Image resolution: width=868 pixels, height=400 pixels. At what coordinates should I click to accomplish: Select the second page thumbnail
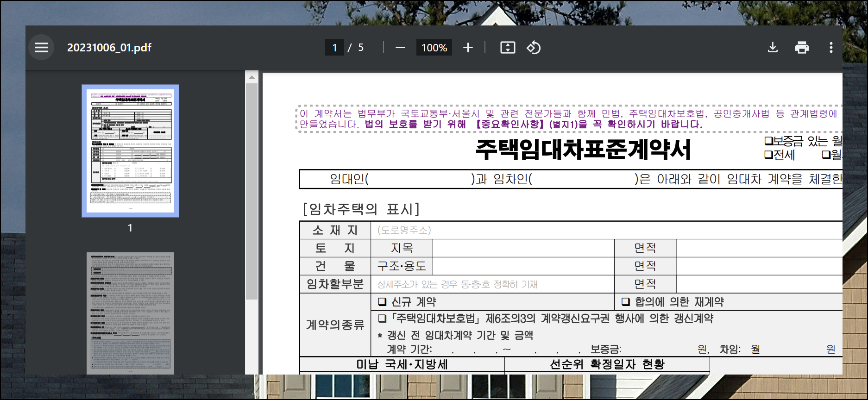(130, 313)
